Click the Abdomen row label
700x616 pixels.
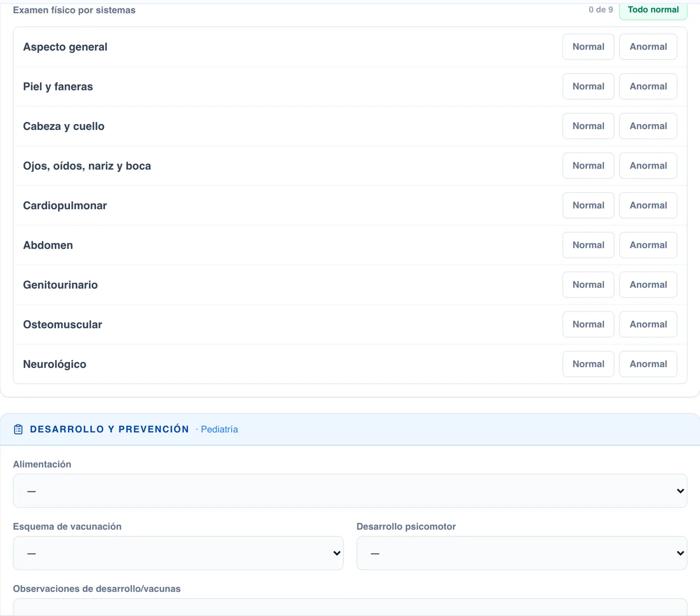(x=48, y=245)
